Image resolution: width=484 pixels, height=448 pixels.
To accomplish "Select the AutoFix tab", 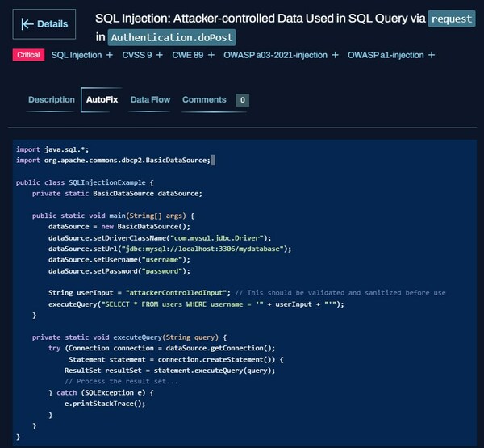I will [x=102, y=100].
